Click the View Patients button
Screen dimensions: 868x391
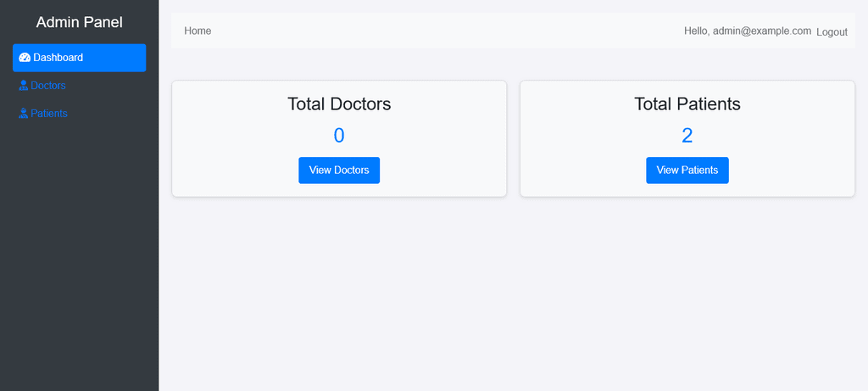687,170
